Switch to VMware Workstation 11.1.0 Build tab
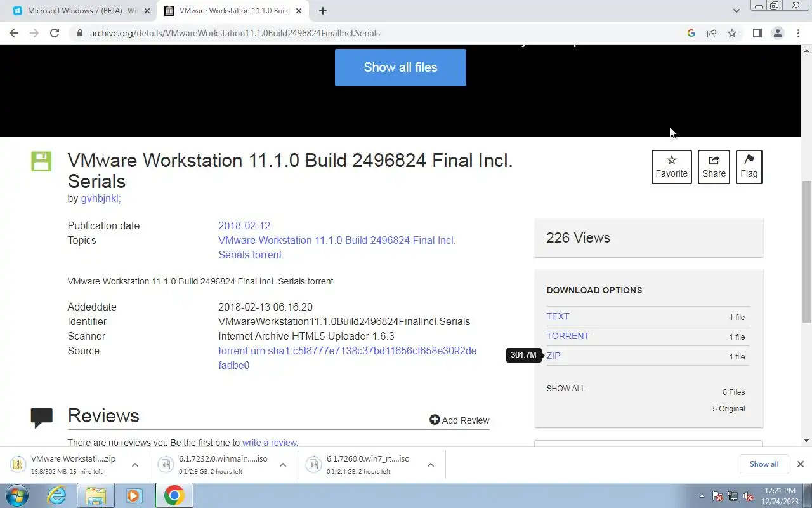812x508 pixels. (233, 11)
